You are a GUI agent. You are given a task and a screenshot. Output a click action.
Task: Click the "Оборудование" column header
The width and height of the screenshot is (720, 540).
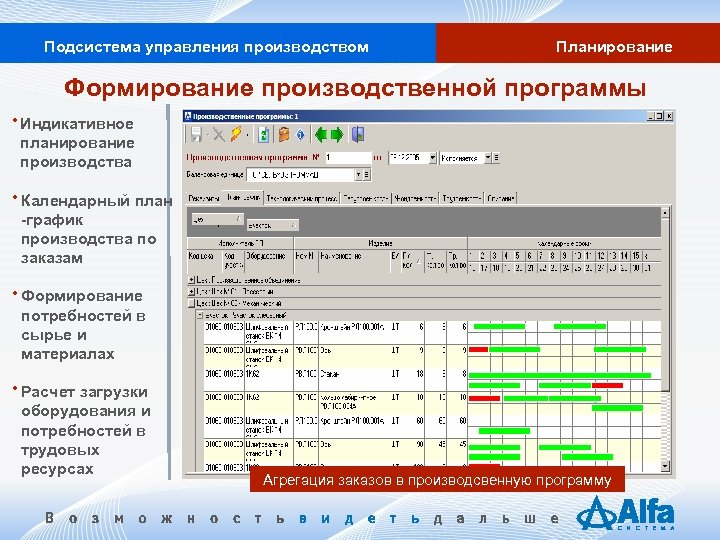tap(269, 262)
